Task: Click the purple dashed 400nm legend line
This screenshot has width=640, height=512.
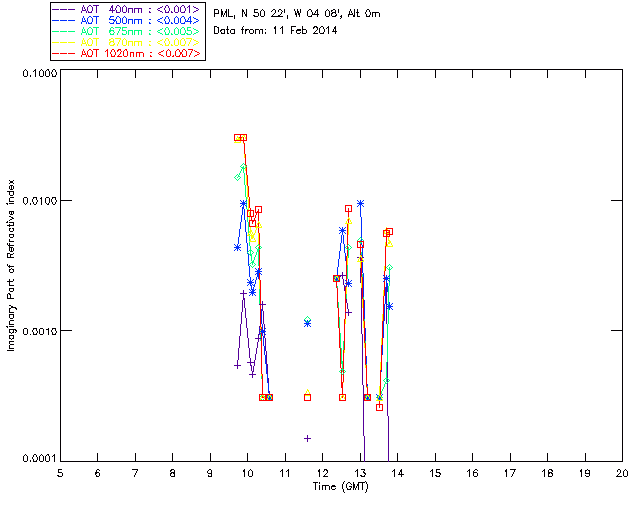Action: tap(64, 9)
